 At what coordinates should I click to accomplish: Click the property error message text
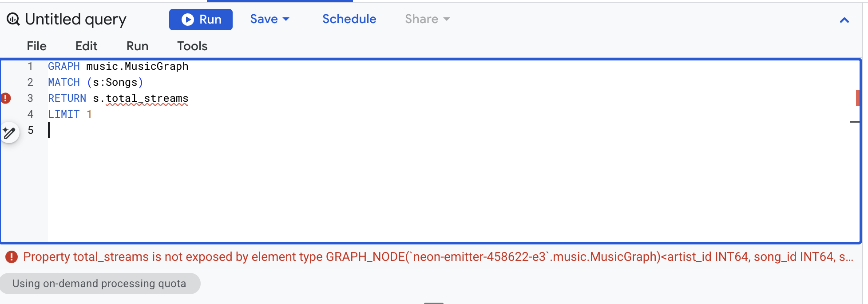[438, 257]
